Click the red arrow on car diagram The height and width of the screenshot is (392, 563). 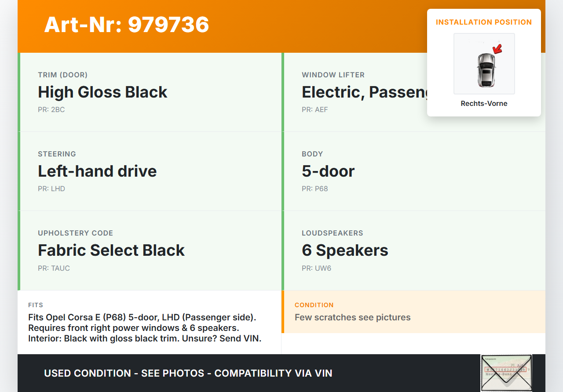point(497,49)
